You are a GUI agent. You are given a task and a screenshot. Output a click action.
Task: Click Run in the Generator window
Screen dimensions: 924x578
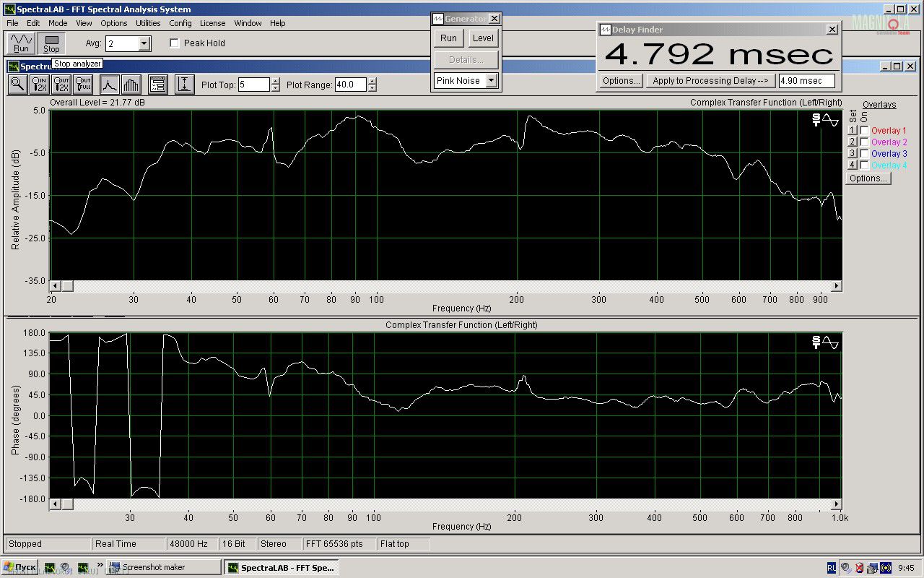(x=448, y=38)
